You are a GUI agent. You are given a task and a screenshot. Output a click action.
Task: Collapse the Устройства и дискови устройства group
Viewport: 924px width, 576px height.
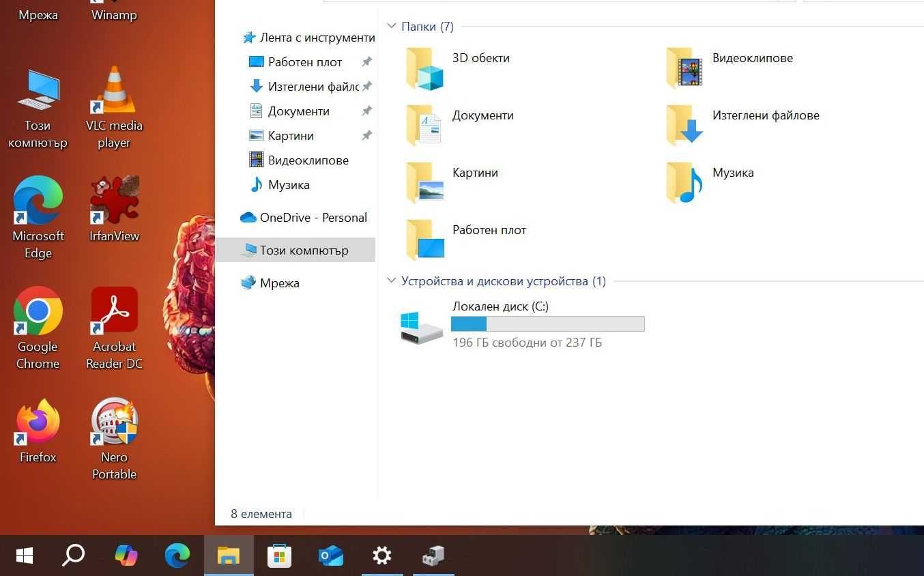pyautogui.click(x=392, y=281)
